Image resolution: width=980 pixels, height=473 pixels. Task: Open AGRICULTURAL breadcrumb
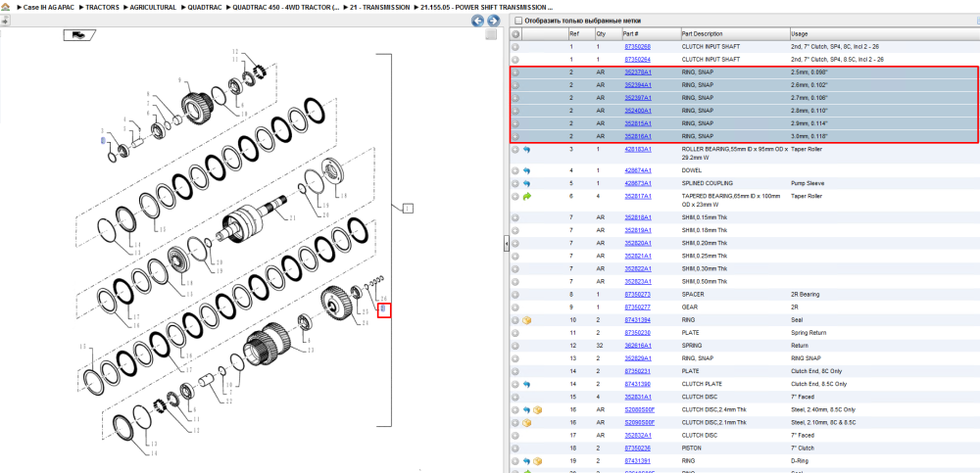(153, 7)
